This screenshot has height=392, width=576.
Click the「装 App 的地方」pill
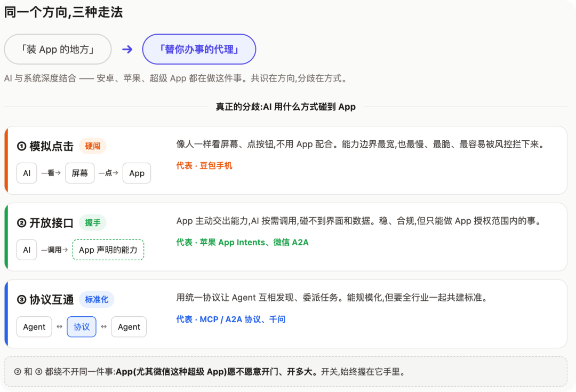[58, 49]
